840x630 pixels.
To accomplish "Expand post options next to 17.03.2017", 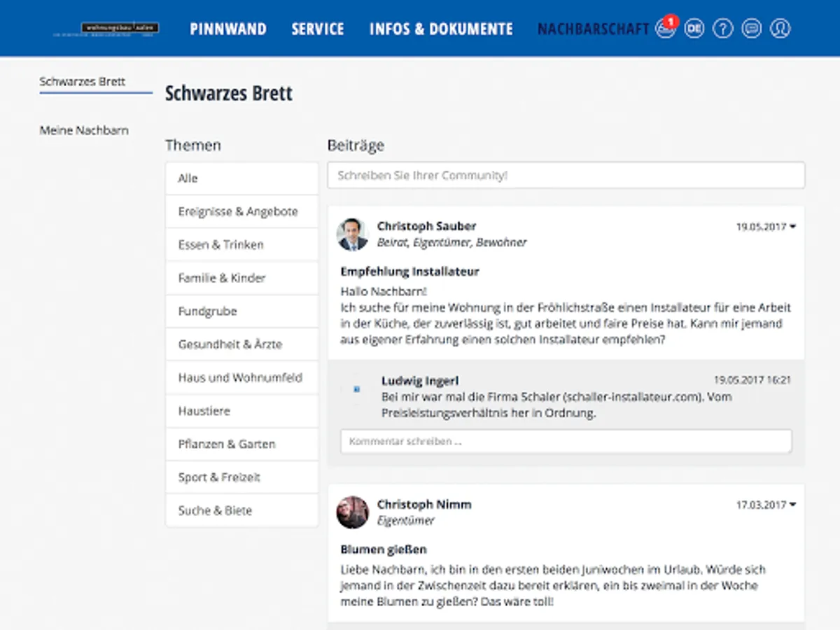I will (792, 505).
